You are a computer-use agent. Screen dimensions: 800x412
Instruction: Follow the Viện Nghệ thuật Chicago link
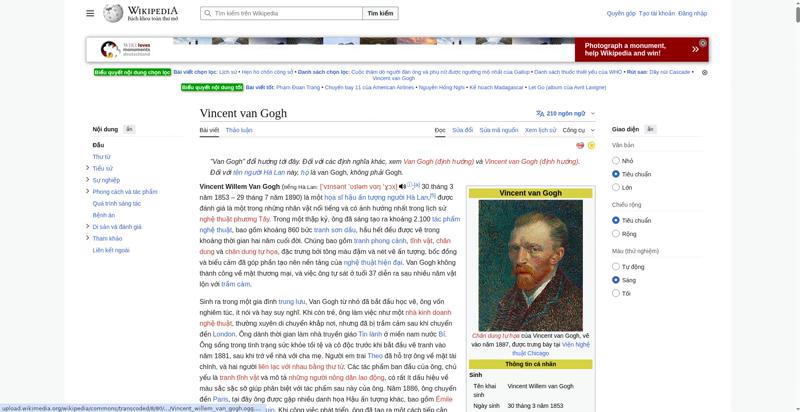[x=551, y=349]
